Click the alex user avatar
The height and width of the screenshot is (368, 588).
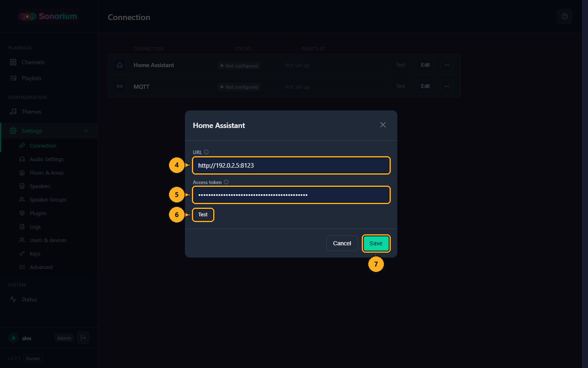(x=13, y=338)
